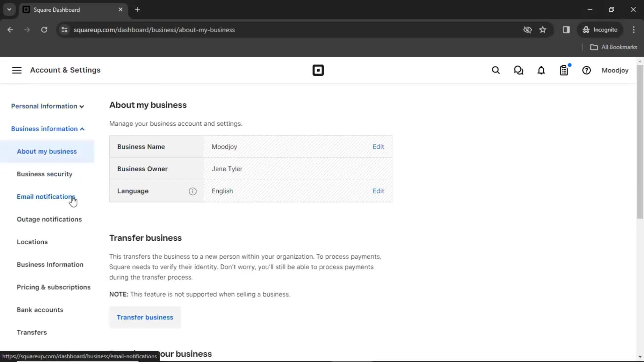Viewport: 644px width, 362px height.
Task: Open the notifications bell icon
Action: 541,70
